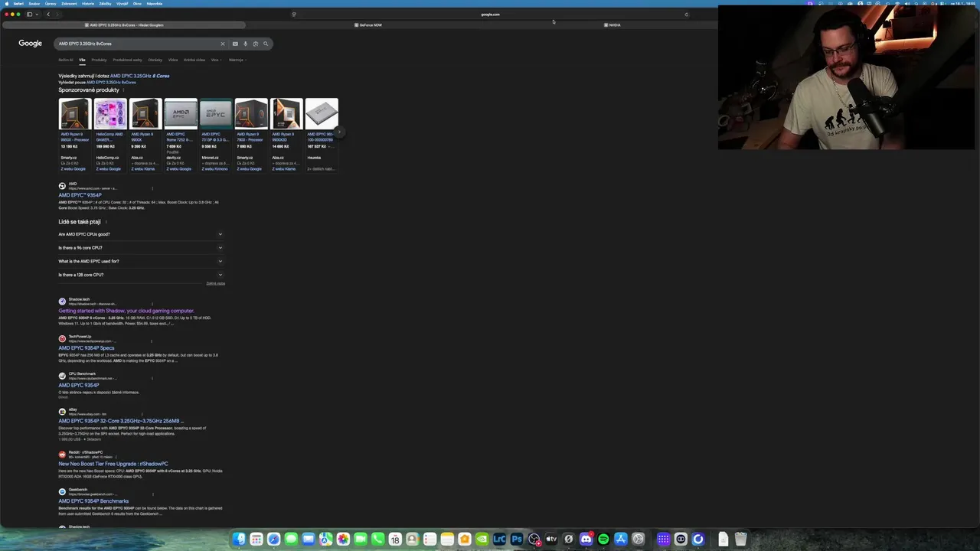Open Reddit 'New Neo Boost Tier' link

click(113, 464)
